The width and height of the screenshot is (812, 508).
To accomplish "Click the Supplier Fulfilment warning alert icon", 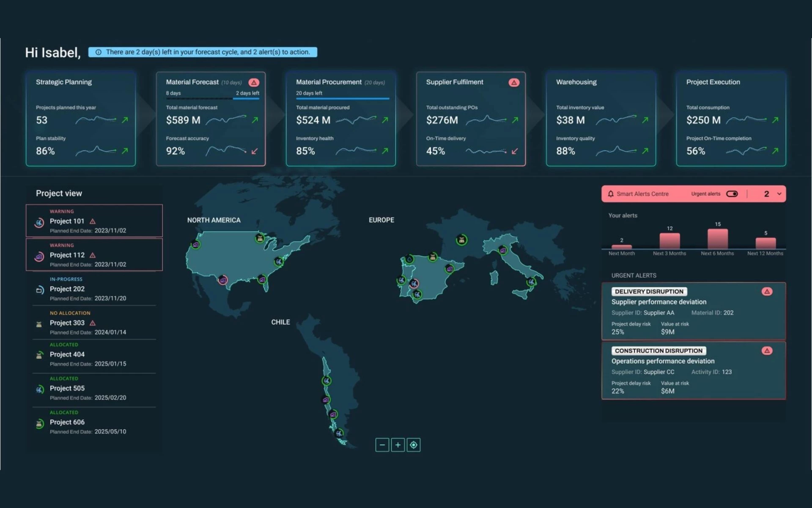I will click(x=514, y=83).
